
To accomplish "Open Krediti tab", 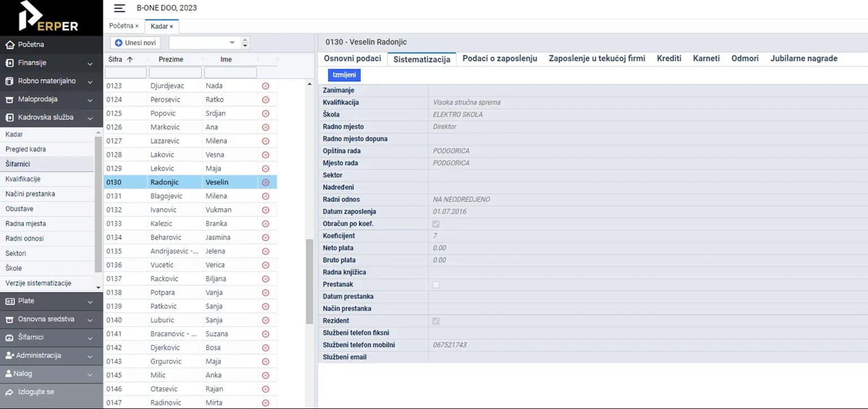I will (x=669, y=58).
